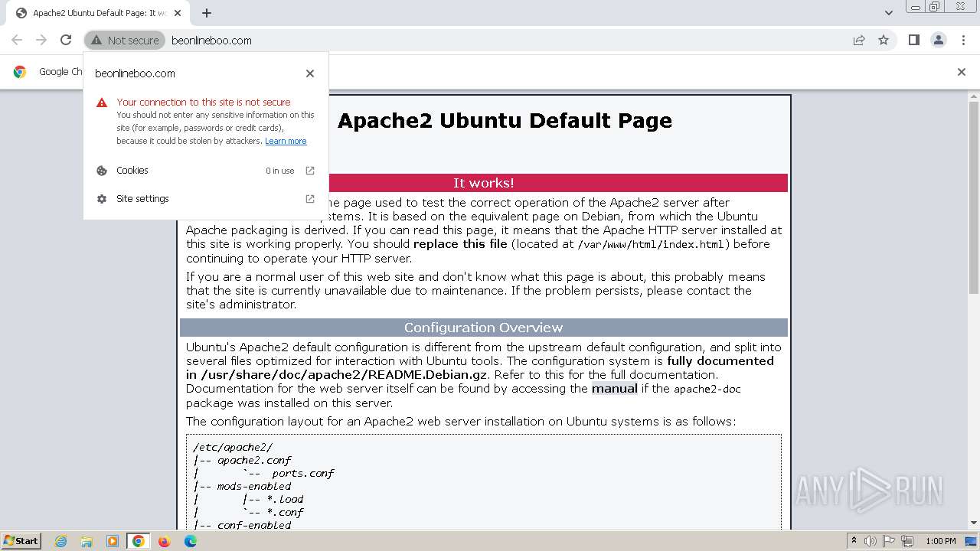Select the Apache2 Ubuntu Default Page tab
Screen dimensions: 980x551
click(100, 13)
